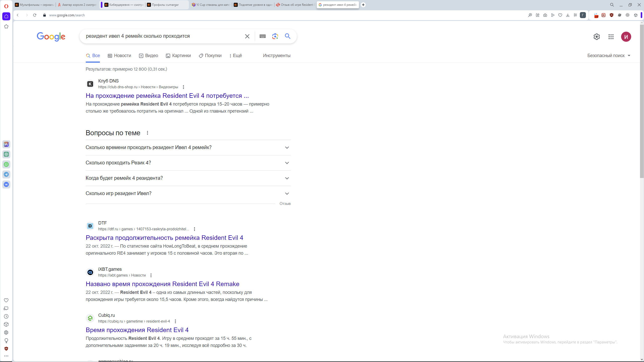Click the red fast-forward extension icon
The image size is (644, 362).
603,15
